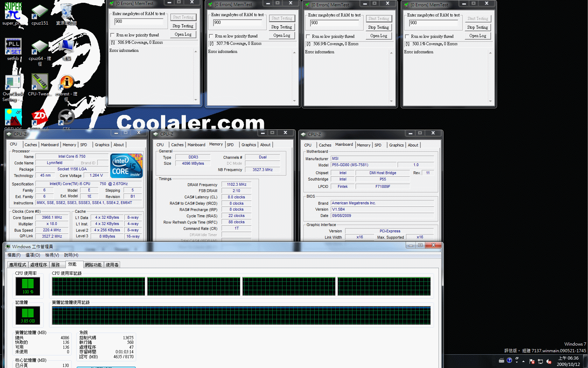Click Open Log in MemTest with 507.7% coverage

[282, 35]
